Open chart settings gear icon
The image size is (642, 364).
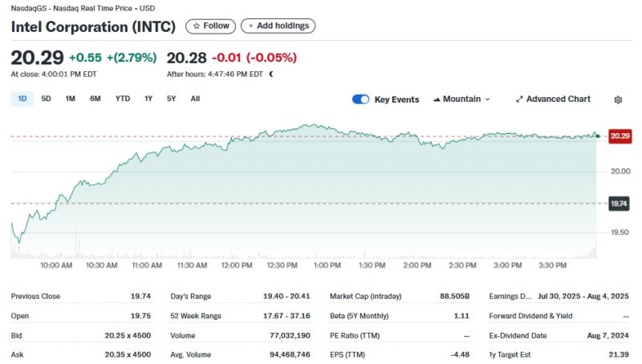click(x=618, y=99)
